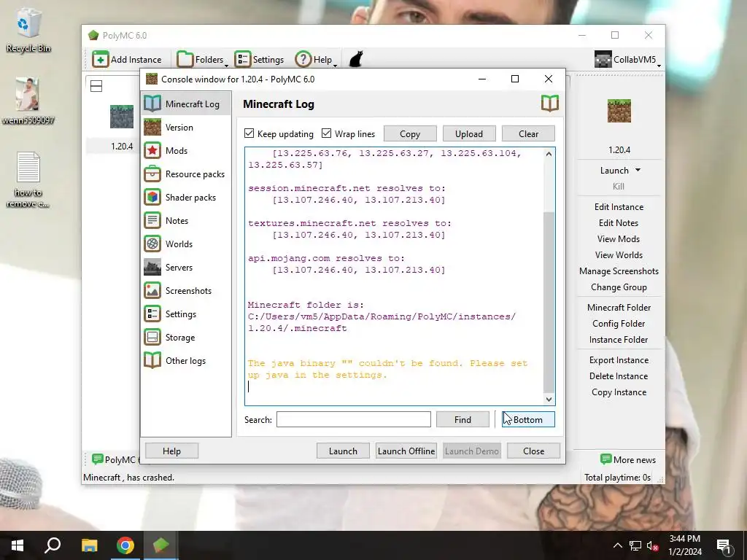Select the Version grass block icon
The image size is (747, 560).
point(152,127)
